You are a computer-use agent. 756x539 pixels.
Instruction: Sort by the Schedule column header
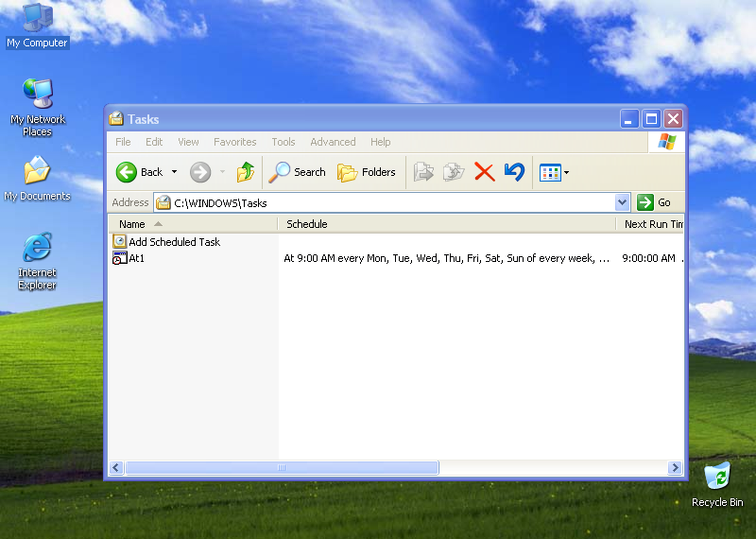click(446, 224)
